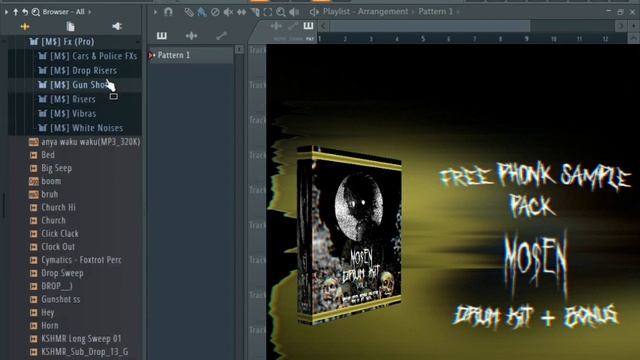
Task: Switch to the plugin database tab
Action: pyautogui.click(x=117, y=27)
